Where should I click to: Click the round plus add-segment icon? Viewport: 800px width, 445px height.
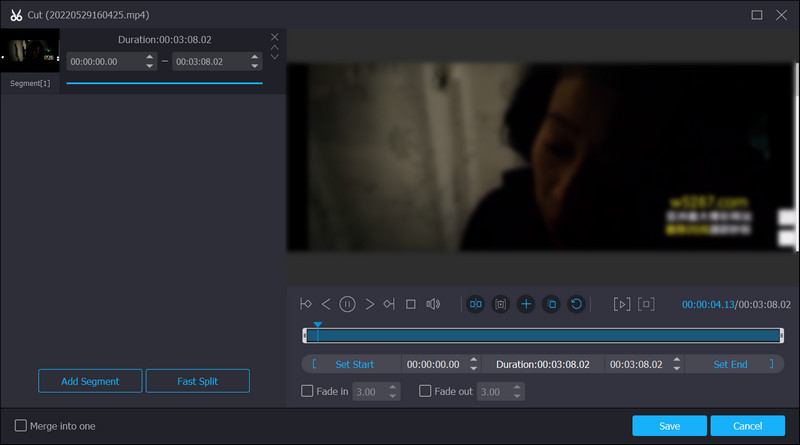526,304
